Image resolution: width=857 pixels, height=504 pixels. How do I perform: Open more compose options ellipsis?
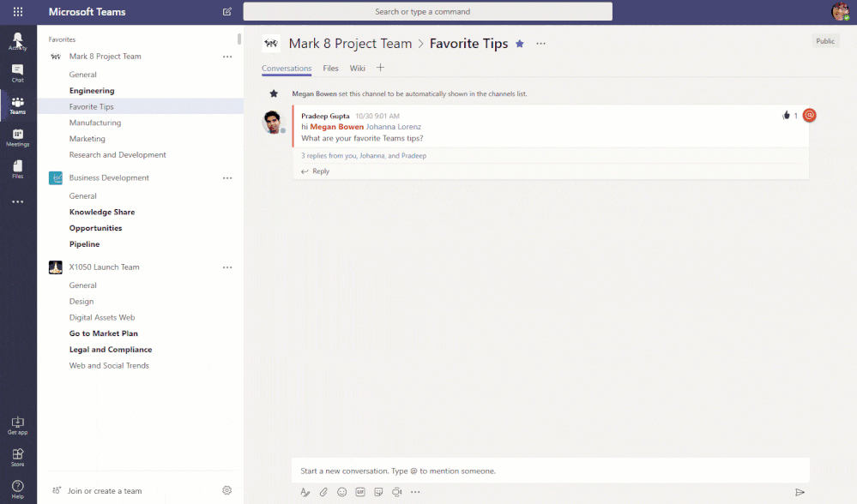pos(415,492)
